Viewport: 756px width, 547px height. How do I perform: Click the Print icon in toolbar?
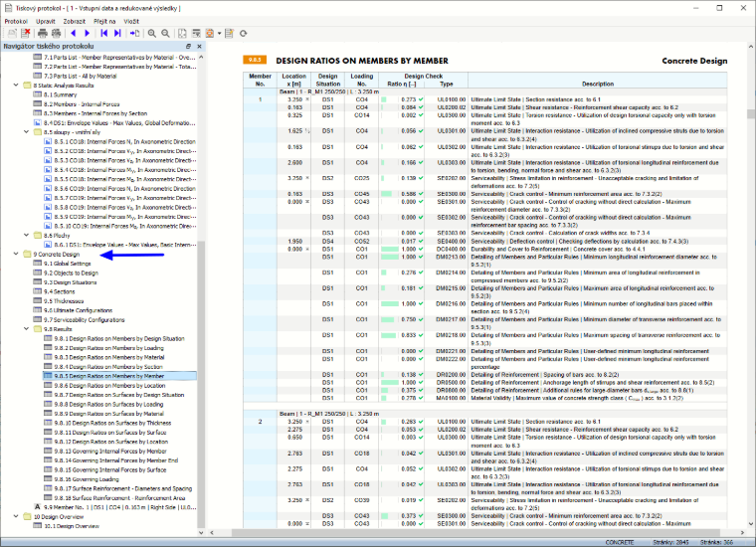tap(43, 33)
